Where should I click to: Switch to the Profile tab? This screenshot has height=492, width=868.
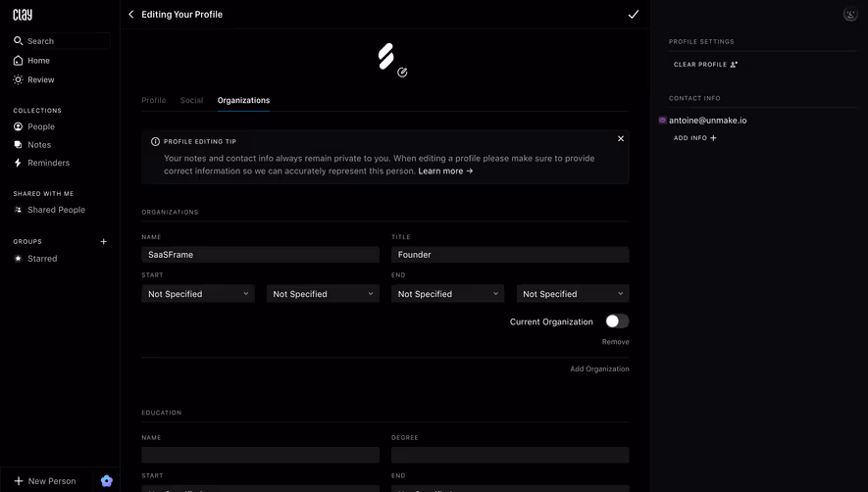[153, 100]
